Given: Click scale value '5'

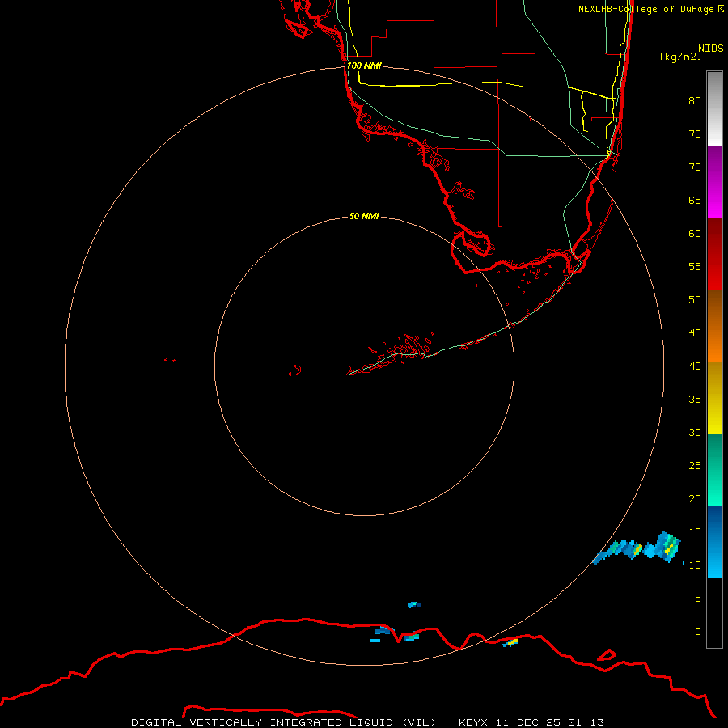Looking at the screenshot, I should [698, 599].
